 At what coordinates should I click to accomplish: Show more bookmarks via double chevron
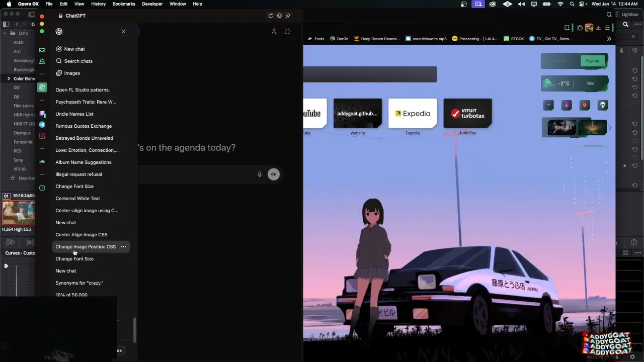click(x=609, y=39)
